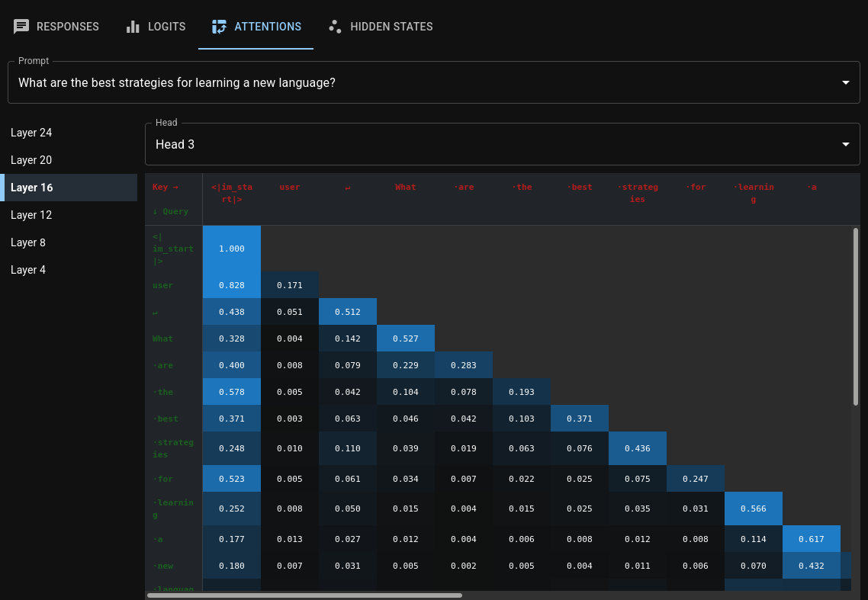The image size is (868, 600).
Task: Click the 1.000 attention cell
Action: (231, 249)
